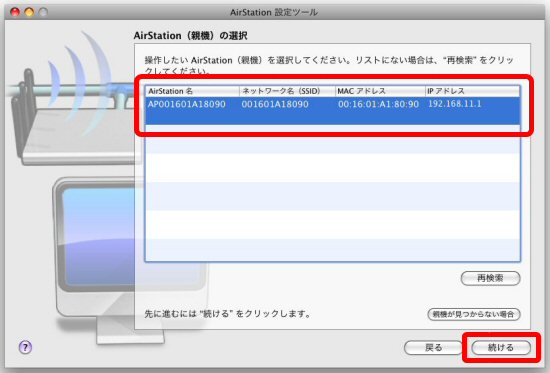This screenshot has height=373, width=550.
Task: Click the IP address 192.168.11.1
Action: (x=455, y=104)
